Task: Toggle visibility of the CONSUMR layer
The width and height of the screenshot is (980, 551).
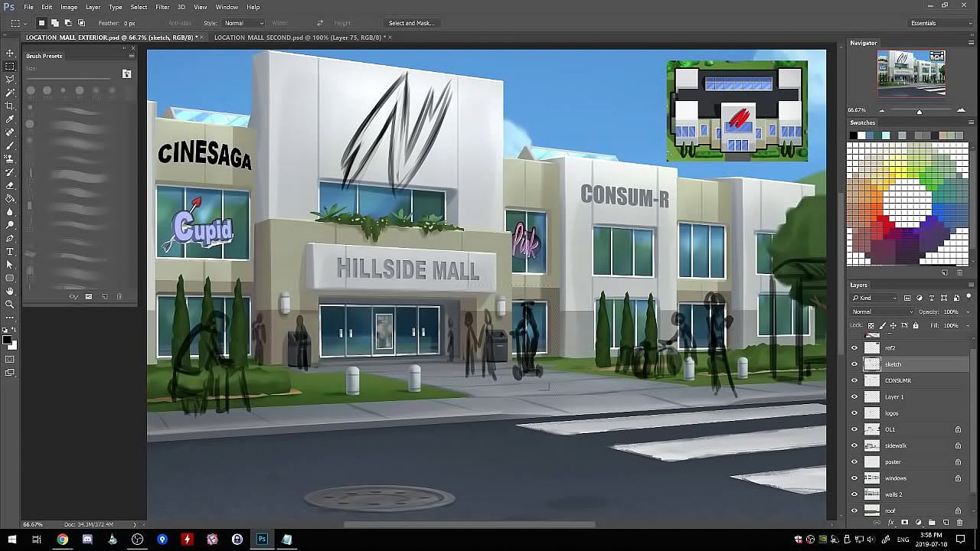Action: 854,381
